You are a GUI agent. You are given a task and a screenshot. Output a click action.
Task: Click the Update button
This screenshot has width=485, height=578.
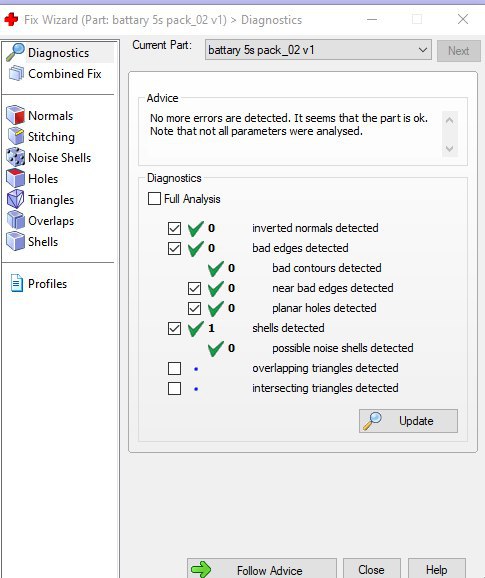tap(408, 421)
